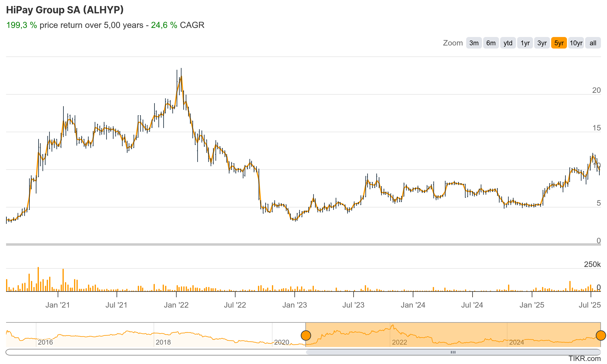Click the HiPay Group SA chart title
Image resolution: width=607 pixels, height=364 pixels.
(65, 10)
